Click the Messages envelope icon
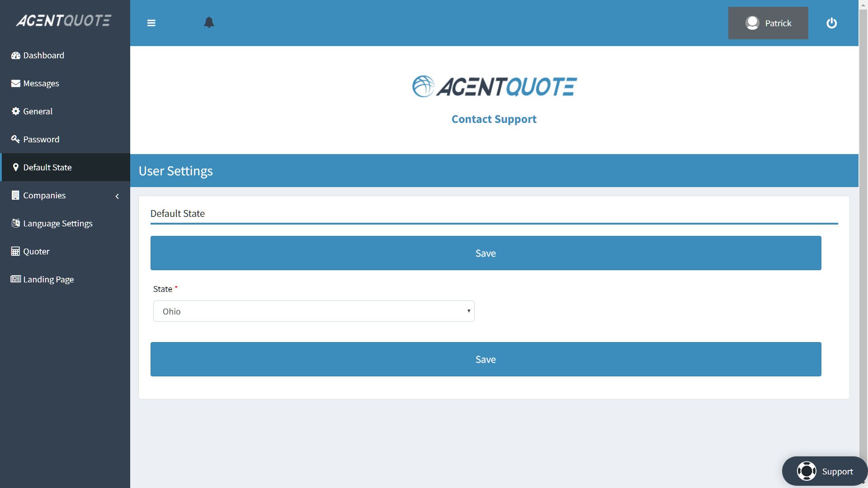The height and width of the screenshot is (488, 868). (16, 84)
